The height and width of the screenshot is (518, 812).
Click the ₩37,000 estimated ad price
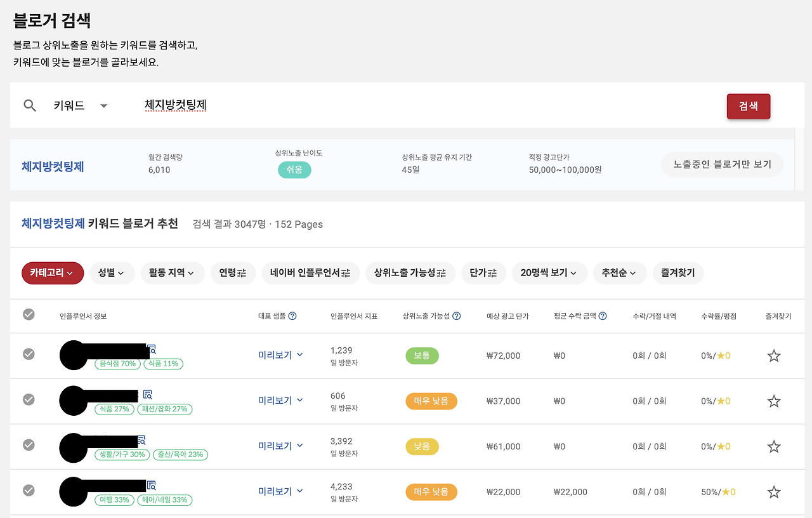tap(503, 401)
